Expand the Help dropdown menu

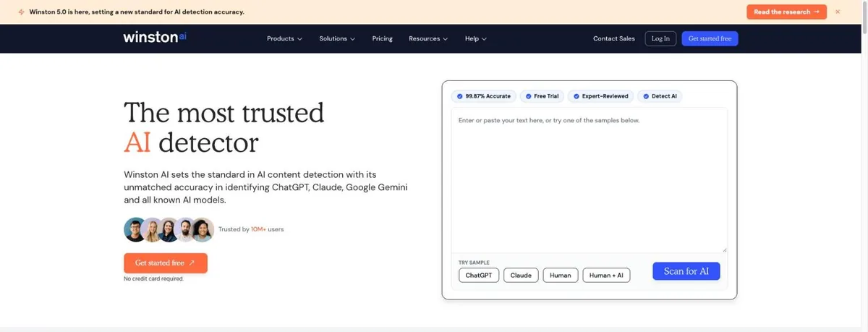(476, 38)
